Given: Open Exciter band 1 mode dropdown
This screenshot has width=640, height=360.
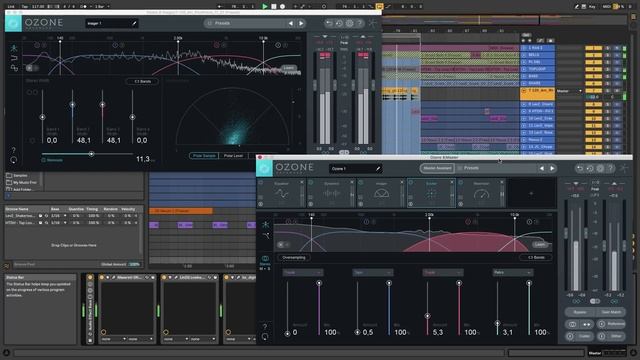Looking at the screenshot, I should pyautogui.click(x=303, y=272).
